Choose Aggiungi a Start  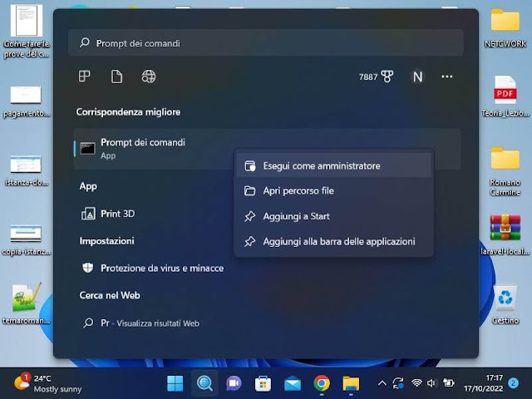pyautogui.click(x=334, y=216)
